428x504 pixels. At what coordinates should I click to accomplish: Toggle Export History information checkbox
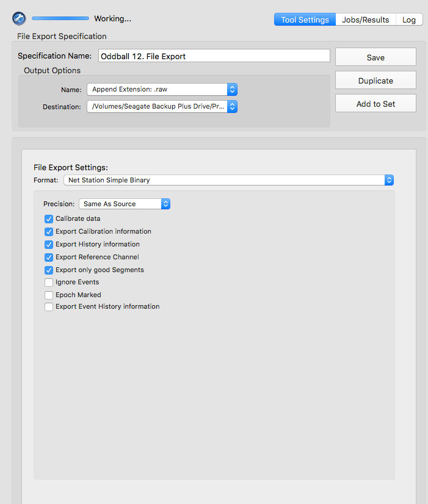(x=49, y=245)
